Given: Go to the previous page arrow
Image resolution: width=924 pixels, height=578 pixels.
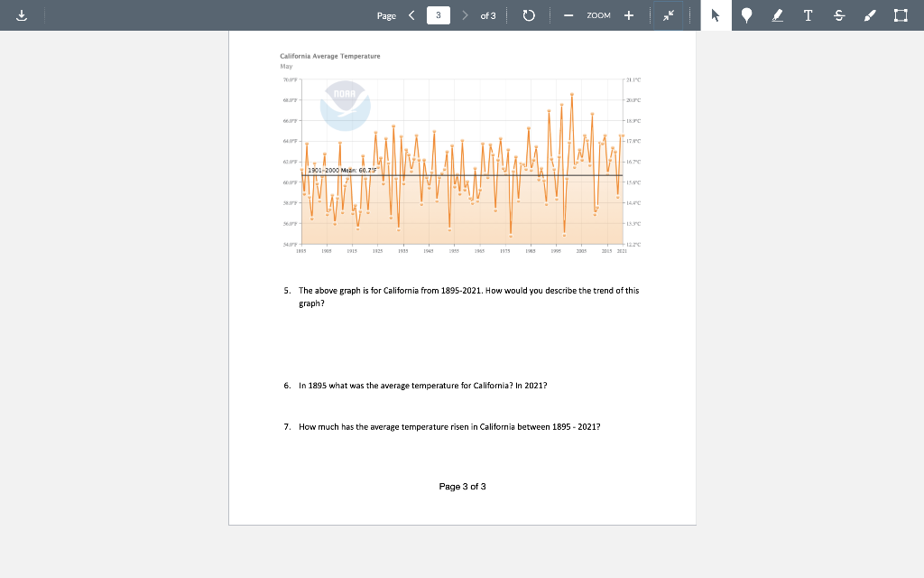Looking at the screenshot, I should (411, 15).
